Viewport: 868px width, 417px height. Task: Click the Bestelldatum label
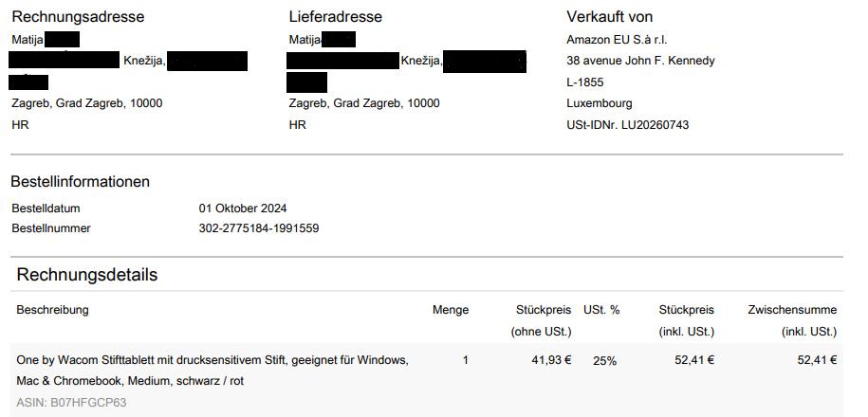click(x=46, y=208)
